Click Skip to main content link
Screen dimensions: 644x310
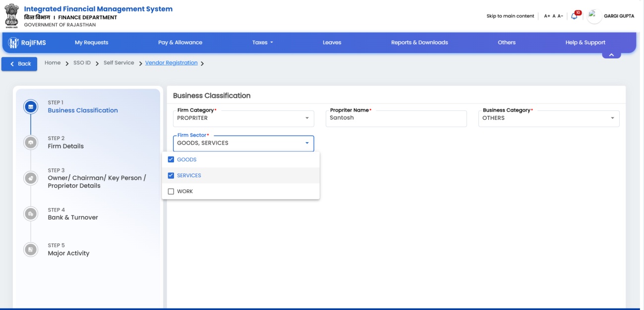coord(510,16)
